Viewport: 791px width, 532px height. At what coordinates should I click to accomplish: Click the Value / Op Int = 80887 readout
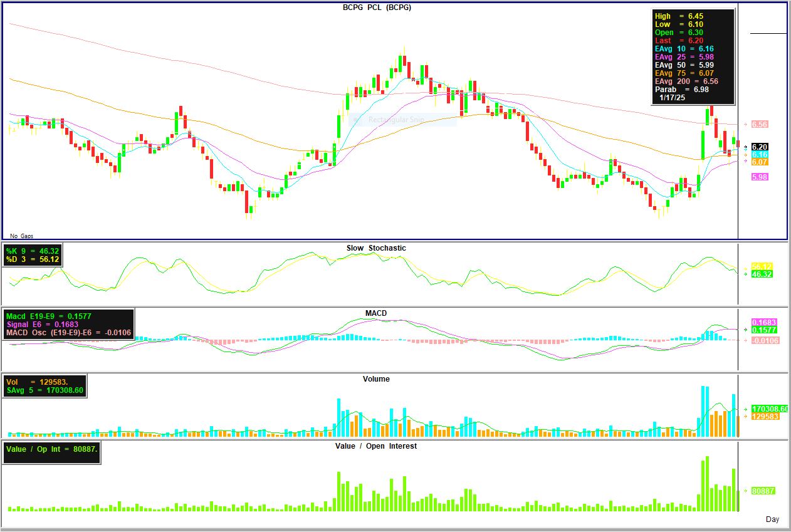(x=52, y=449)
